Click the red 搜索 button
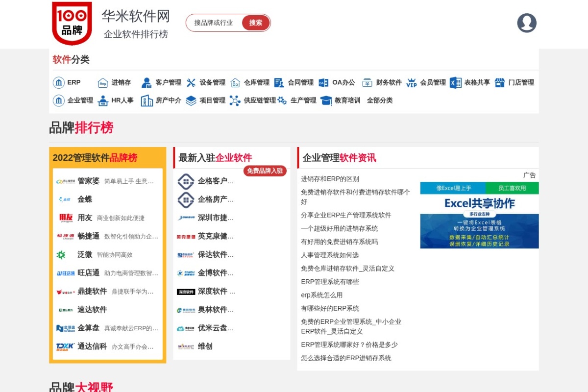 [256, 23]
